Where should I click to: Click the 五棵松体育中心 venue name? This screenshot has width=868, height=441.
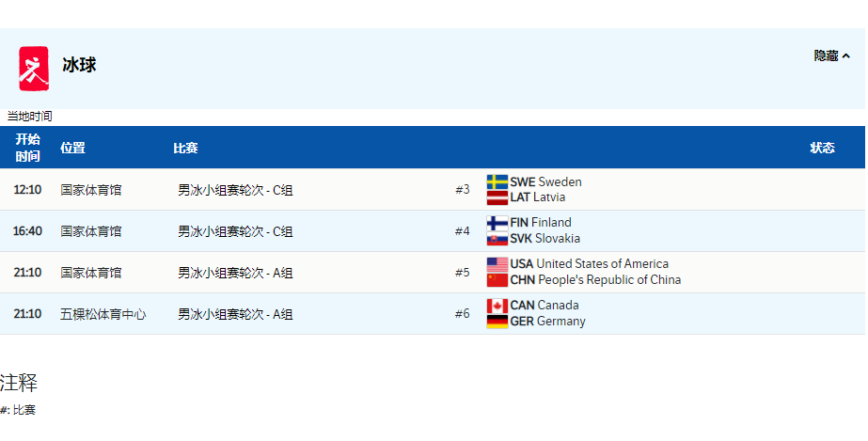pos(103,314)
